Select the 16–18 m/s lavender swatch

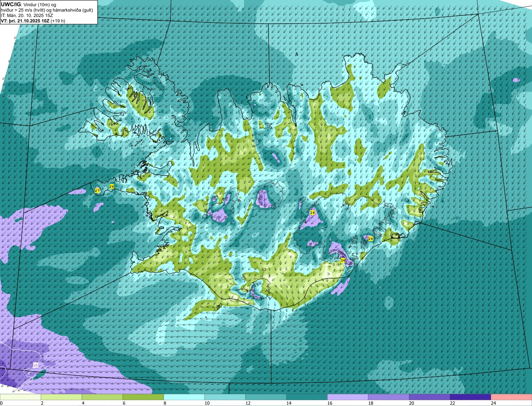[x=348, y=397]
